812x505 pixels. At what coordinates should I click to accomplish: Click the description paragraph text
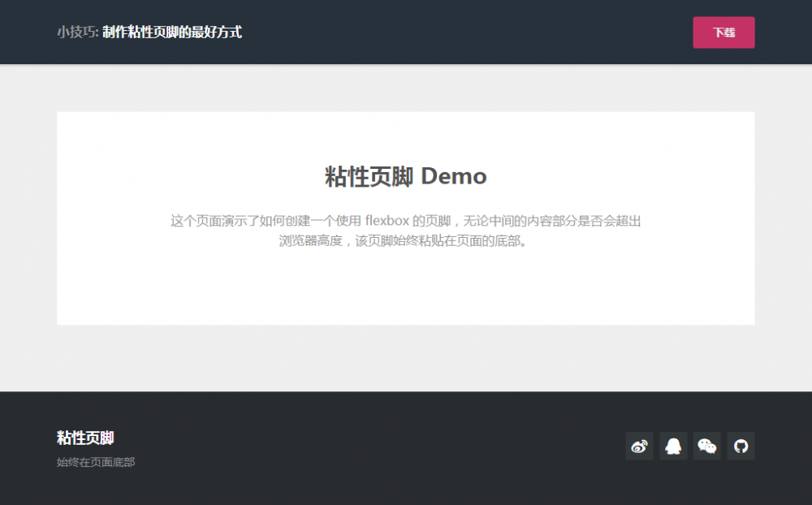[405, 231]
